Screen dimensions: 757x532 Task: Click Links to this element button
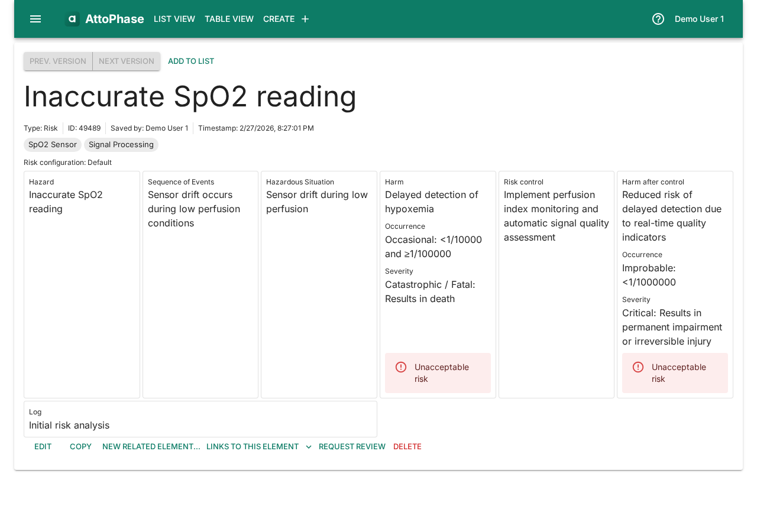(x=253, y=447)
